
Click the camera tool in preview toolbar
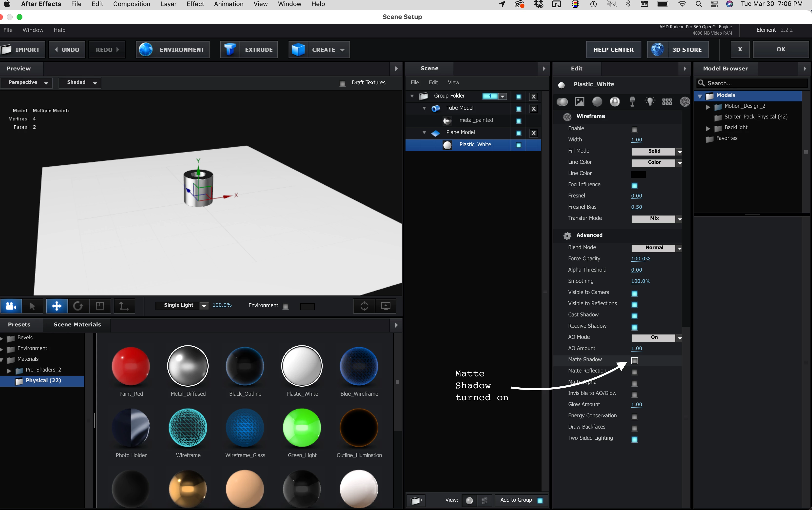pos(11,306)
